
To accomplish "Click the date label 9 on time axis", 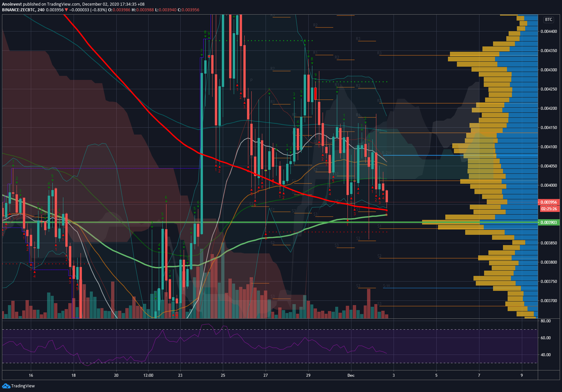I will tap(522, 375).
